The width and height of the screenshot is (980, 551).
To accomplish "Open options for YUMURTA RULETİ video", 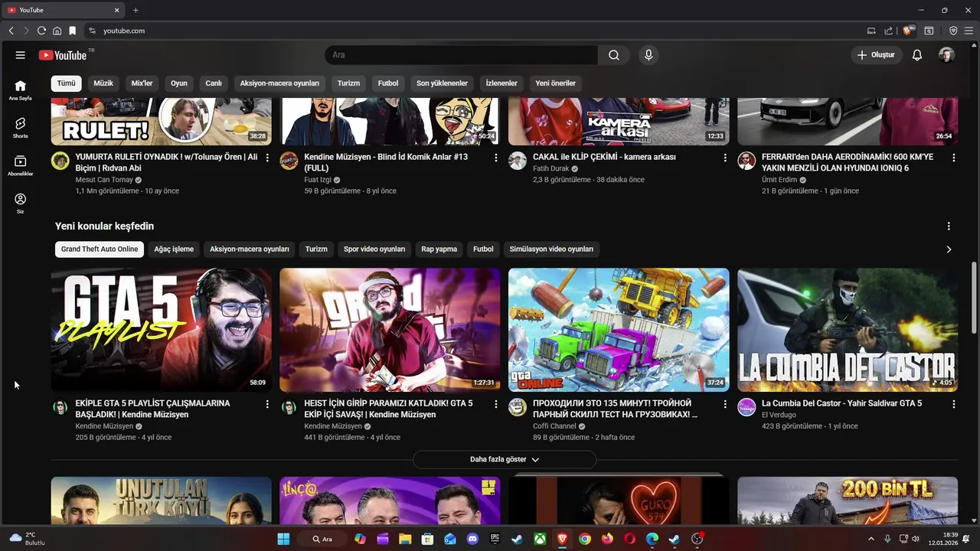I will (x=267, y=158).
